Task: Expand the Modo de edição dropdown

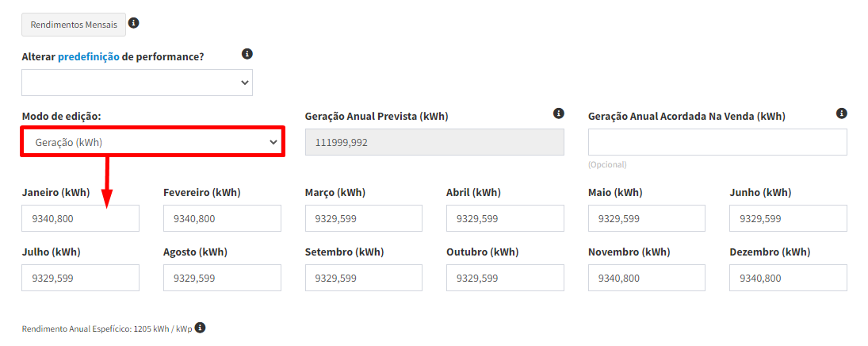Action: pos(152,142)
